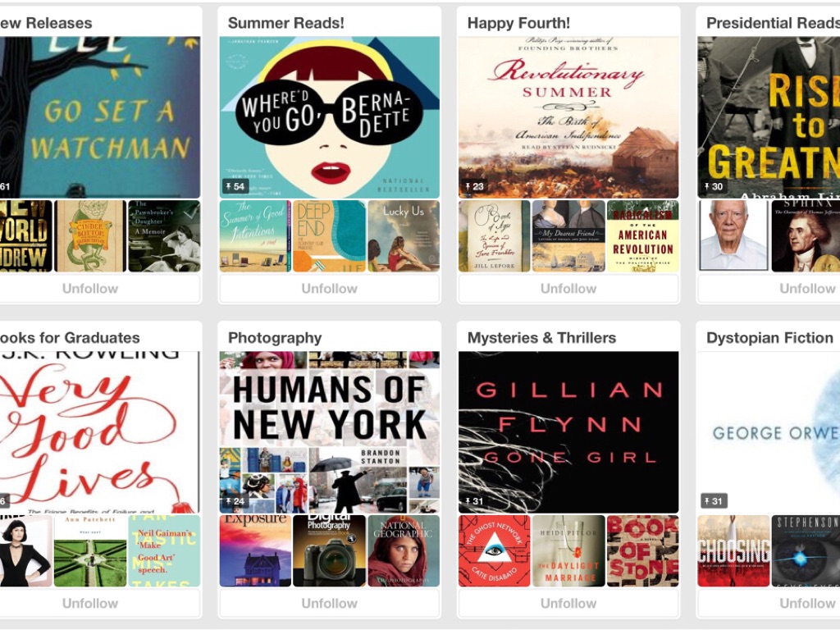This screenshot has width=840, height=630.
Task: Open the Humans of New York cover
Action: click(330, 432)
